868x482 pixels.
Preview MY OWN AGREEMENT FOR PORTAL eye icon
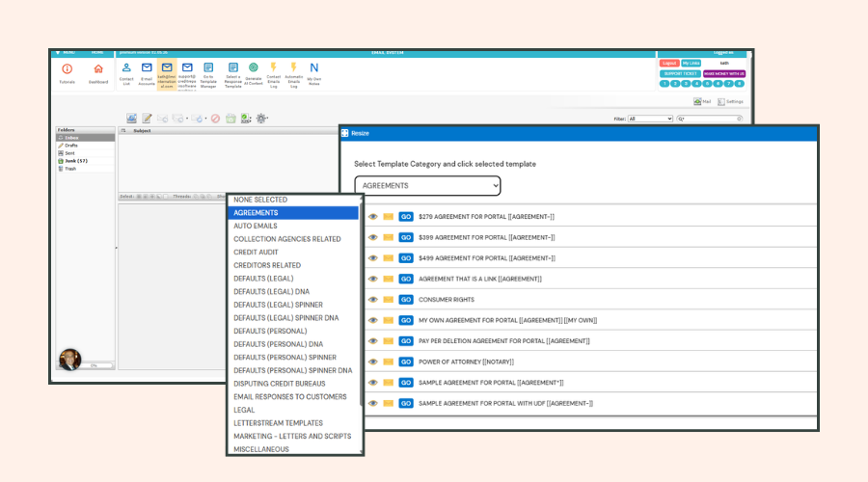373,320
